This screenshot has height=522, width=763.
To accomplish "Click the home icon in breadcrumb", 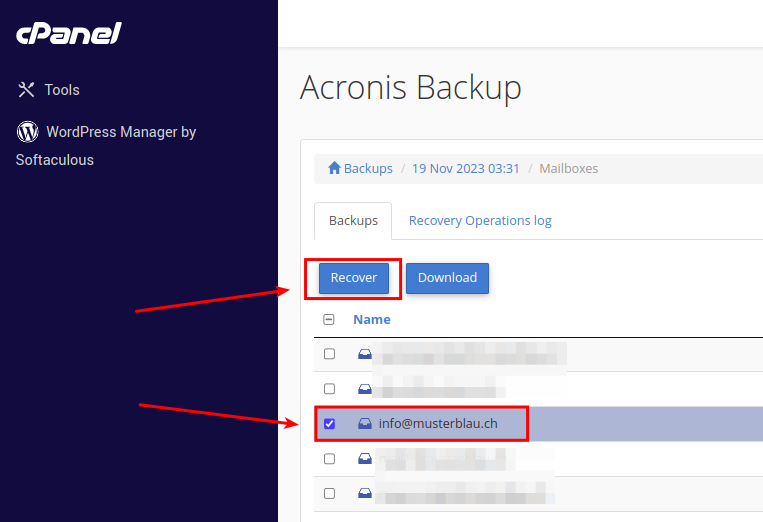I will (334, 168).
